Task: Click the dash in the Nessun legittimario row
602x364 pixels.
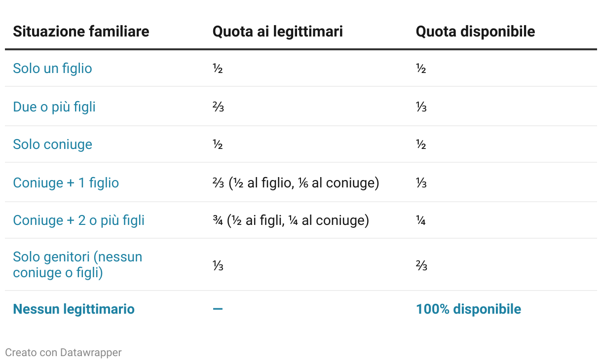Action: click(x=218, y=309)
